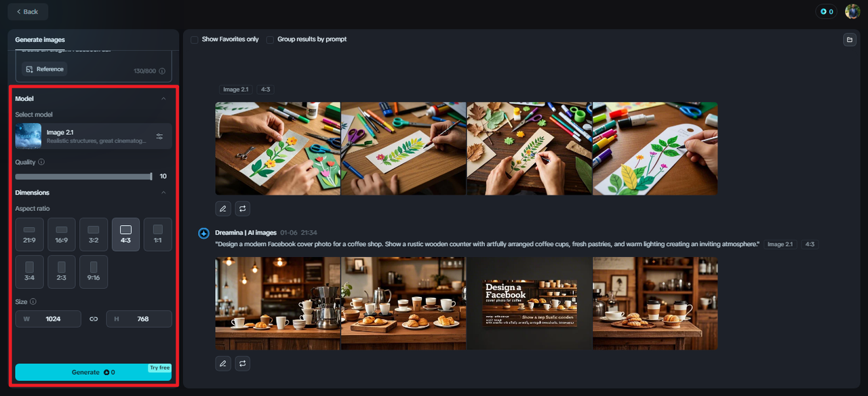Enable Show Favorites only checkbox
The image size is (868, 396).
pos(195,39)
